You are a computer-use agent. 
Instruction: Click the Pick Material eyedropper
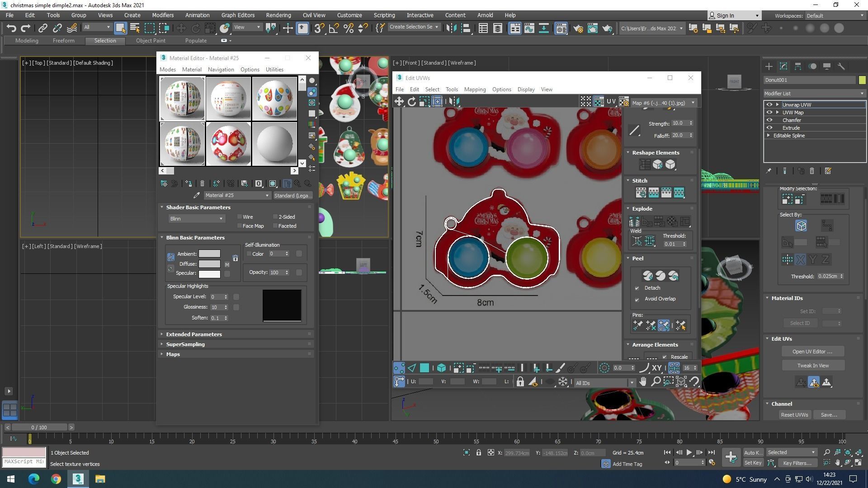[x=196, y=195]
